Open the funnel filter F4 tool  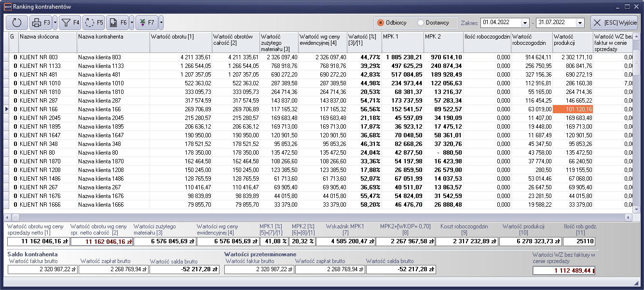(70, 22)
